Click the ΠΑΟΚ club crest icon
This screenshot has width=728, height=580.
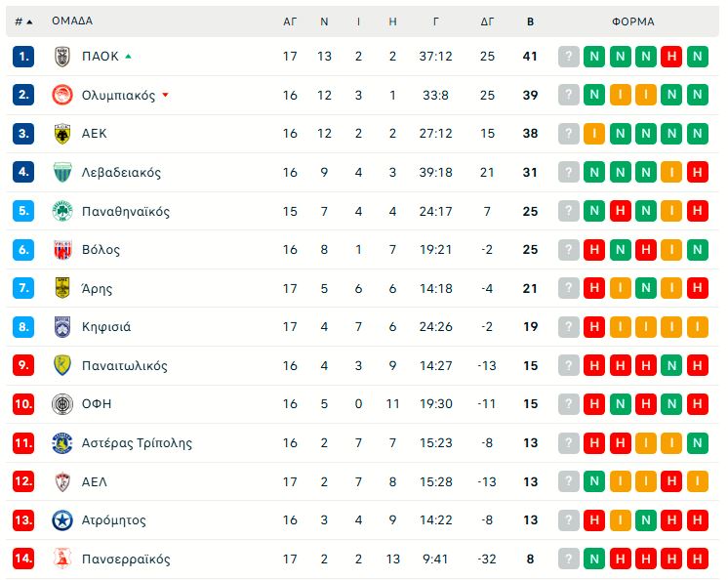coord(62,57)
